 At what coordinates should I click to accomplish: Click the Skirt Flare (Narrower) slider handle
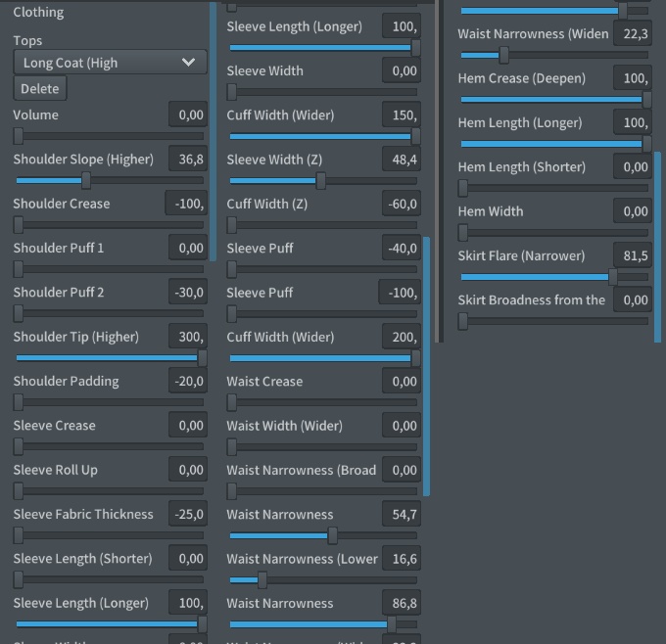coord(613,277)
